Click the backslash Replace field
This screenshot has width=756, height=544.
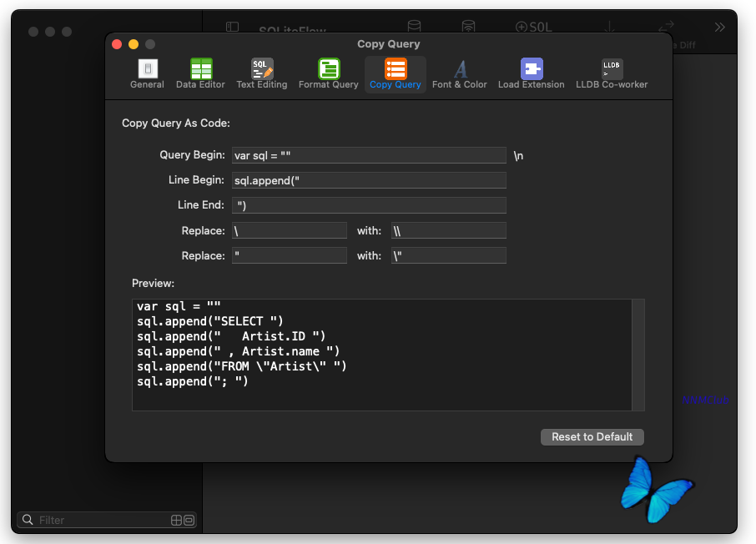click(290, 230)
